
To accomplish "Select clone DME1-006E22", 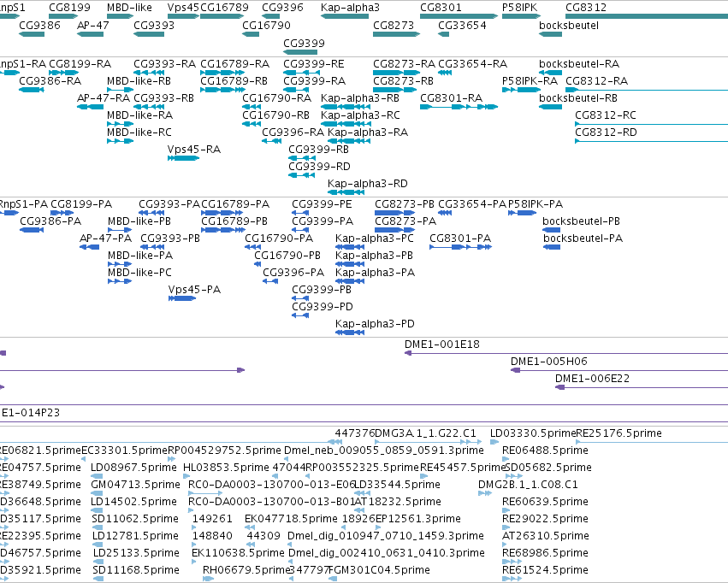I will [x=593, y=379].
